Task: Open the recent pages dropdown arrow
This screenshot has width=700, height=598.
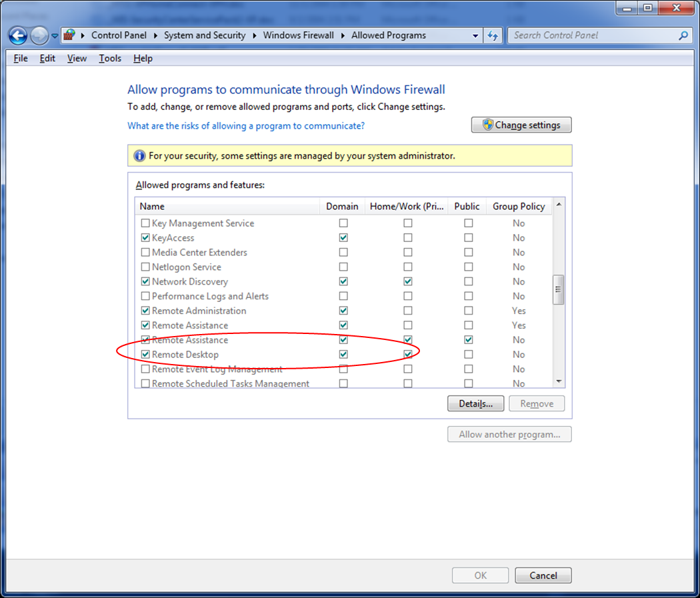Action: [x=55, y=36]
